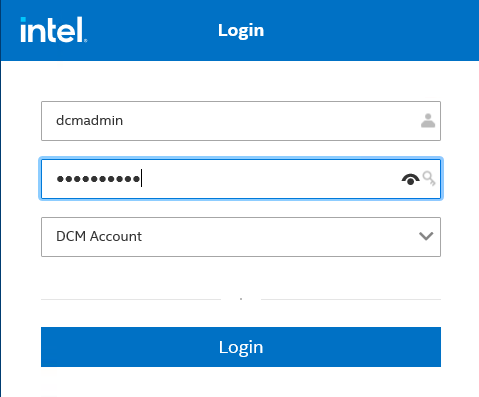This screenshot has width=479, height=397.
Task: Click the 'DCM Account' label text
Action: click(x=99, y=236)
